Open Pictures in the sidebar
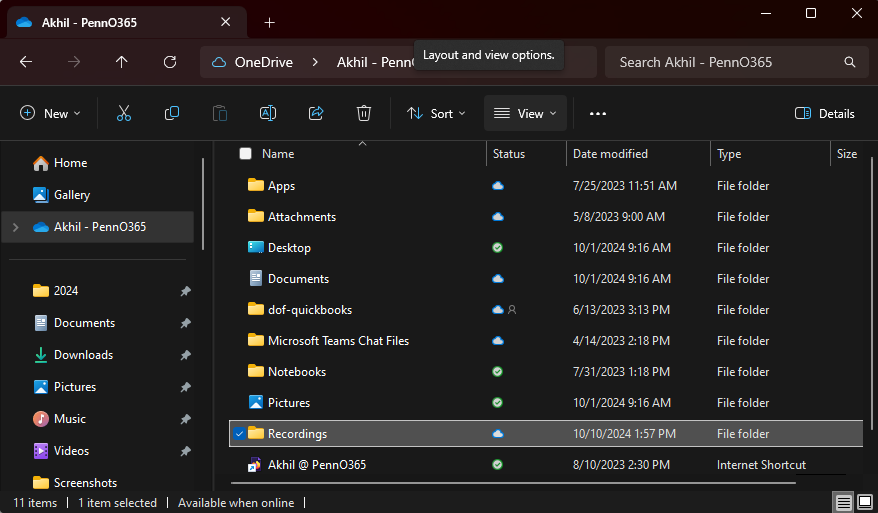 tap(64, 387)
